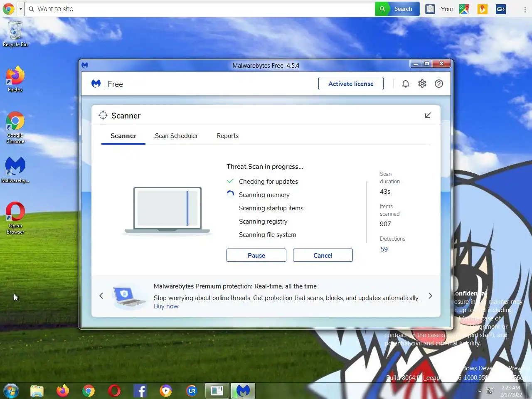Pause the threat scan
The width and height of the screenshot is (532, 399).
pos(256,255)
